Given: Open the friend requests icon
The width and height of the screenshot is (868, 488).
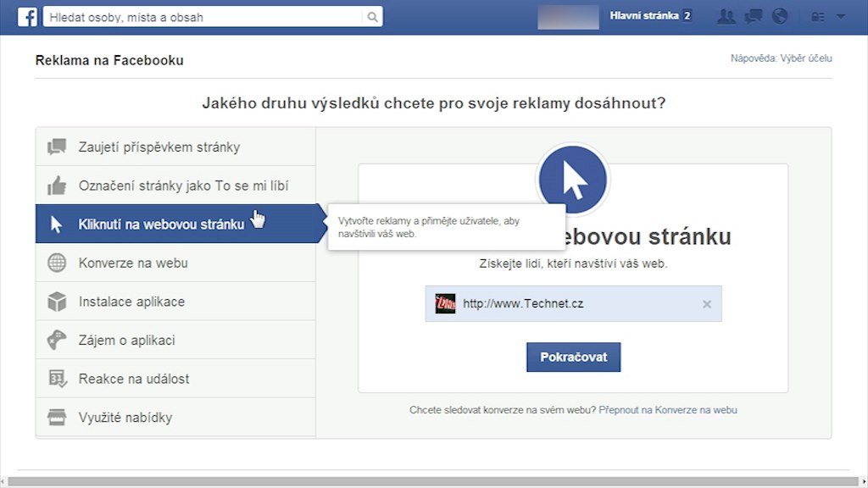Looking at the screenshot, I should tap(726, 16).
